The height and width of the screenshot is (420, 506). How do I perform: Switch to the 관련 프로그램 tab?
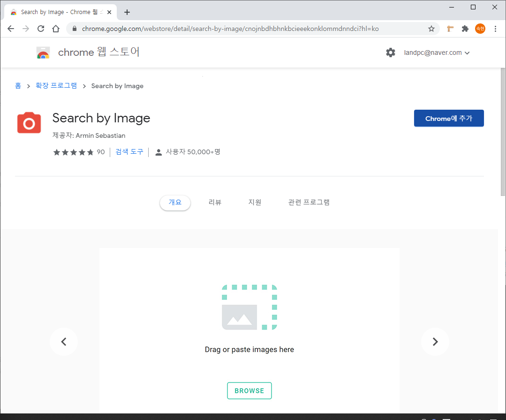[309, 202]
